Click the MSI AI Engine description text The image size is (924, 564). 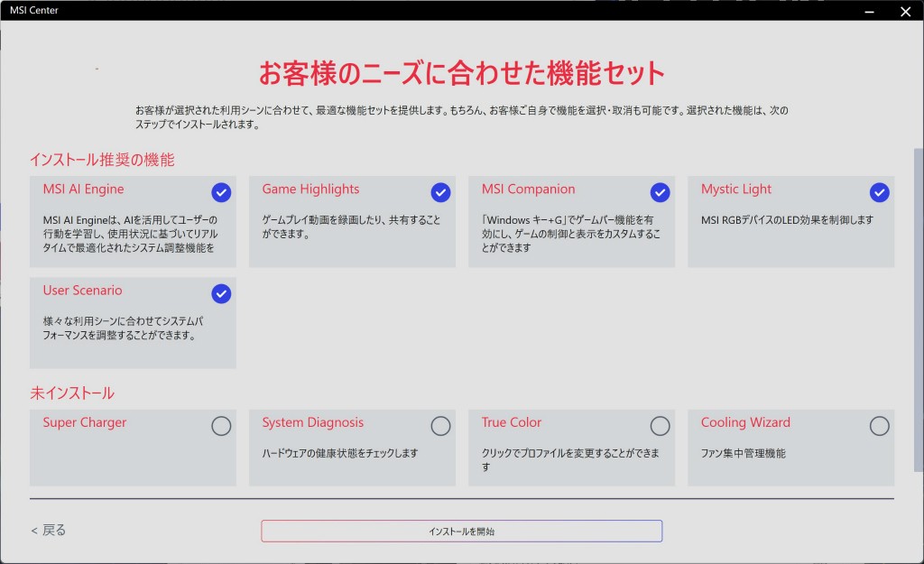pyautogui.click(x=130, y=234)
